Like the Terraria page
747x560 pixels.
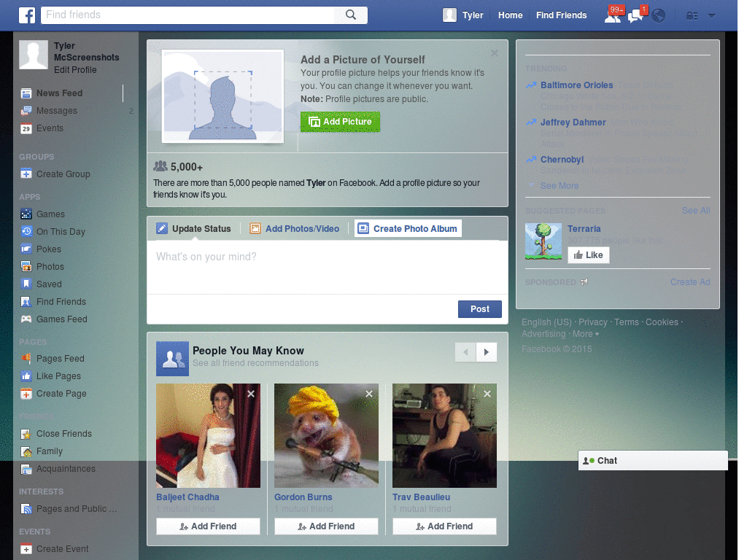tap(589, 255)
